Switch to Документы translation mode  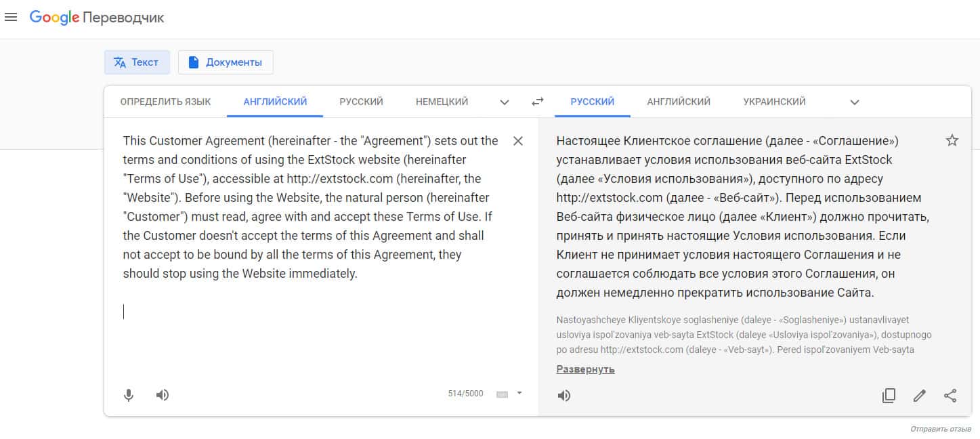point(226,62)
